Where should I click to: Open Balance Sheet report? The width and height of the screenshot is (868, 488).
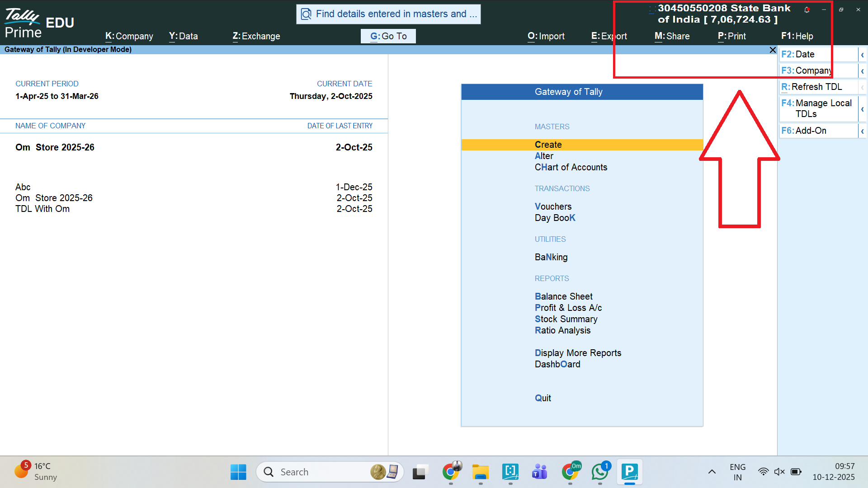click(563, 296)
